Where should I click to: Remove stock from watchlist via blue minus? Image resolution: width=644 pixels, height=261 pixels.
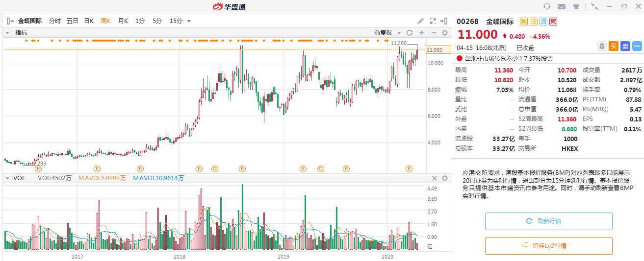pyautogui.click(x=637, y=46)
